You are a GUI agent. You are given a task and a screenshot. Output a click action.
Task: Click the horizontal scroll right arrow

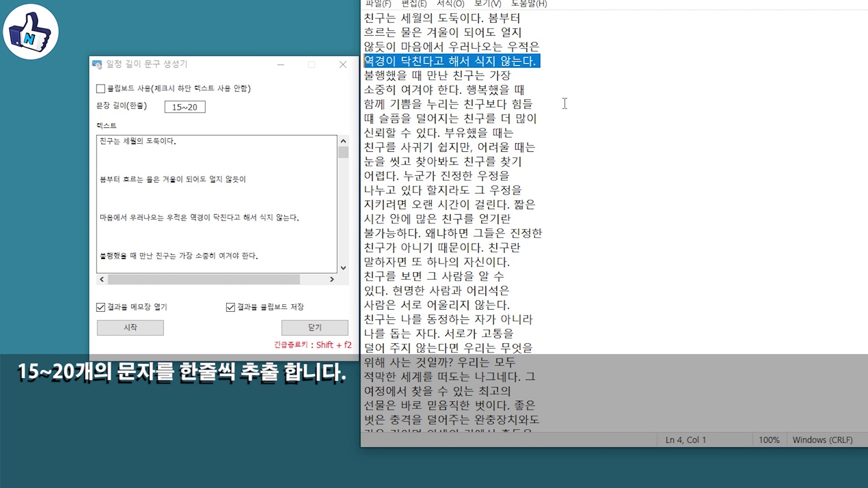[x=332, y=280]
